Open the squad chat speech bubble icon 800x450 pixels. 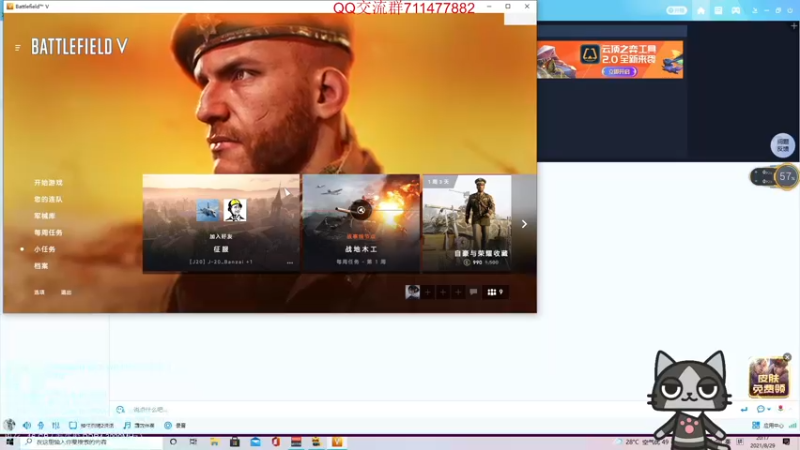pos(473,292)
